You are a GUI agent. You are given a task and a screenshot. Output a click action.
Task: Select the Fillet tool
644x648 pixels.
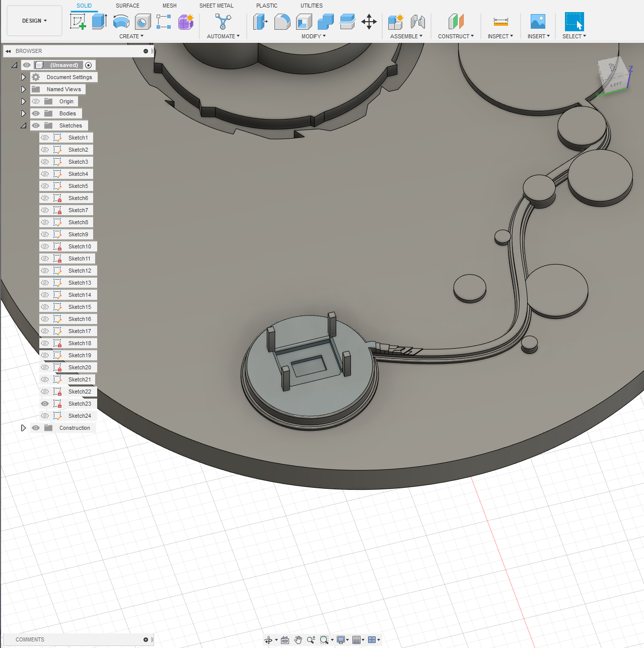pyautogui.click(x=282, y=22)
